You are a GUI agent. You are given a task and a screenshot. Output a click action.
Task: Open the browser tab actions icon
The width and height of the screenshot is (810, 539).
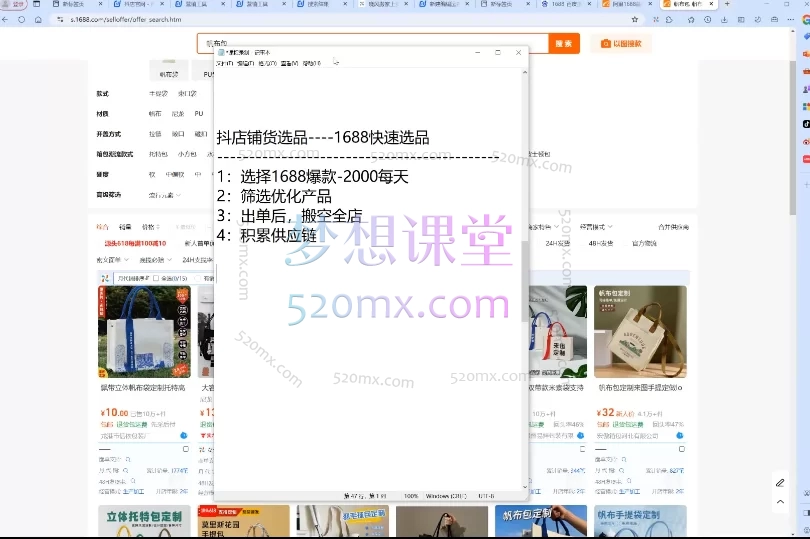(36, 4)
